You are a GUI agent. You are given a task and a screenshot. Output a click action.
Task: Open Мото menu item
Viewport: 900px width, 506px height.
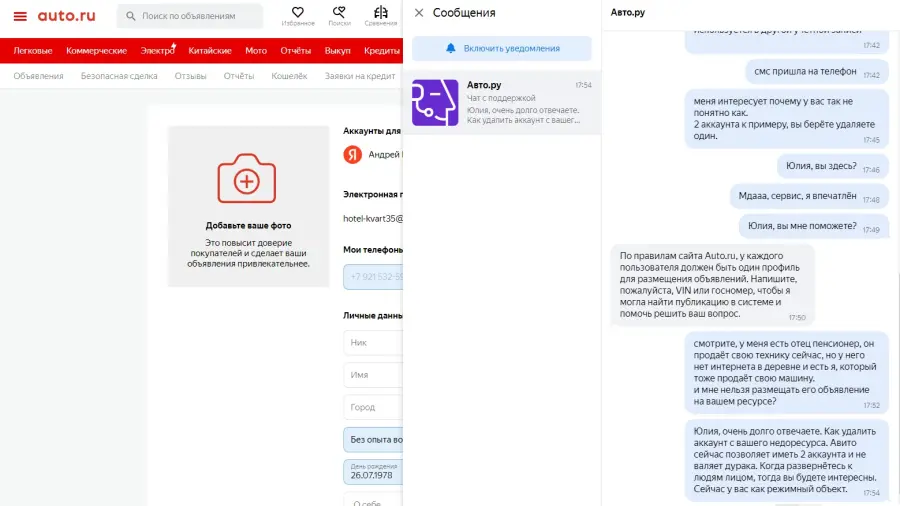coord(256,50)
